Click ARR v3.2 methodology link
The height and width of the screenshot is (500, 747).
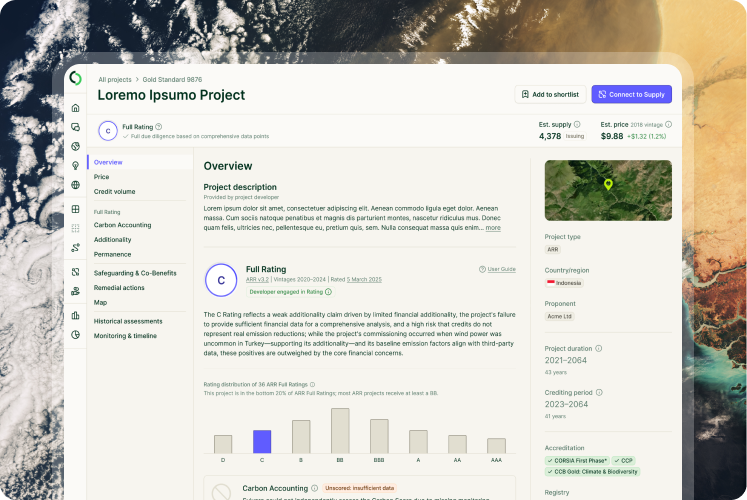(x=257, y=280)
